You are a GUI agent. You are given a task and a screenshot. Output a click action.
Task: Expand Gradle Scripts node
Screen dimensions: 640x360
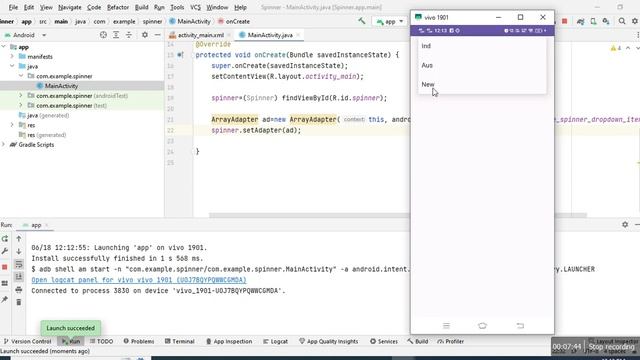point(4,144)
